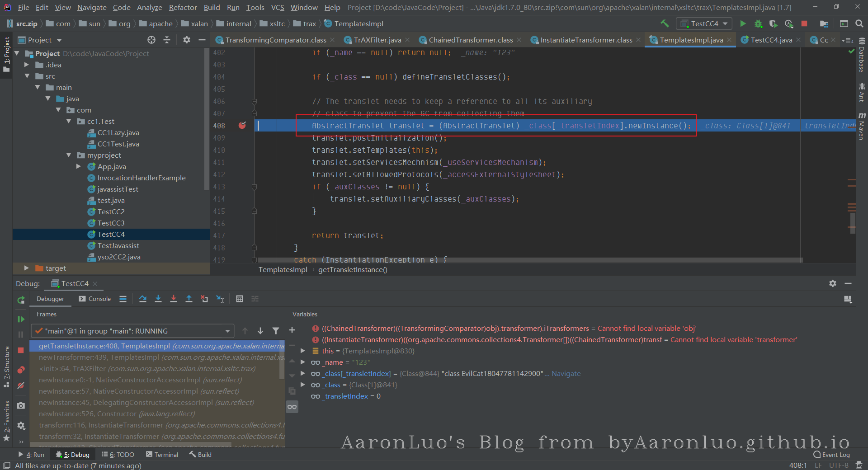Click the Step Out debugger icon
Image resolution: width=868 pixels, height=470 pixels.
tap(189, 299)
